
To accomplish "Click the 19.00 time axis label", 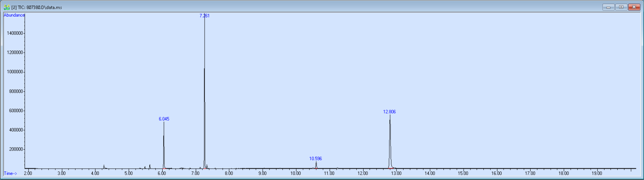I will coord(597,173).
